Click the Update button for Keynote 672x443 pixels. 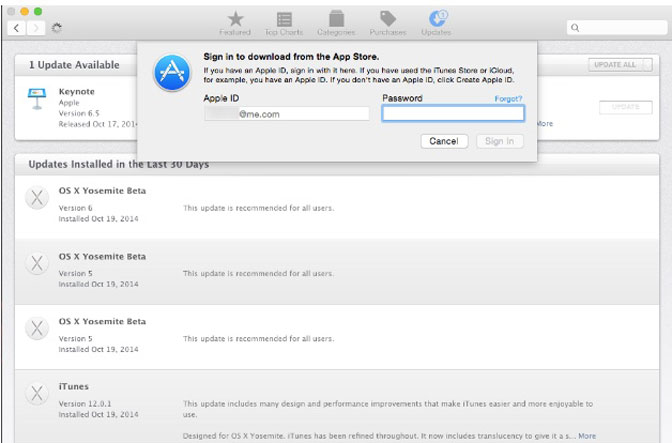click(x=626, y=107)
